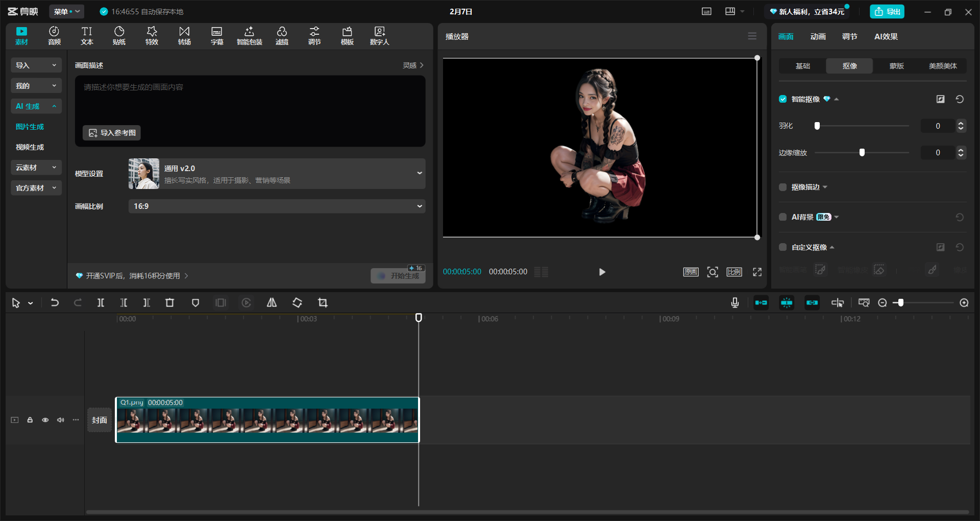Uncheck the 智能抠像 checkbox

coord(783,99)
